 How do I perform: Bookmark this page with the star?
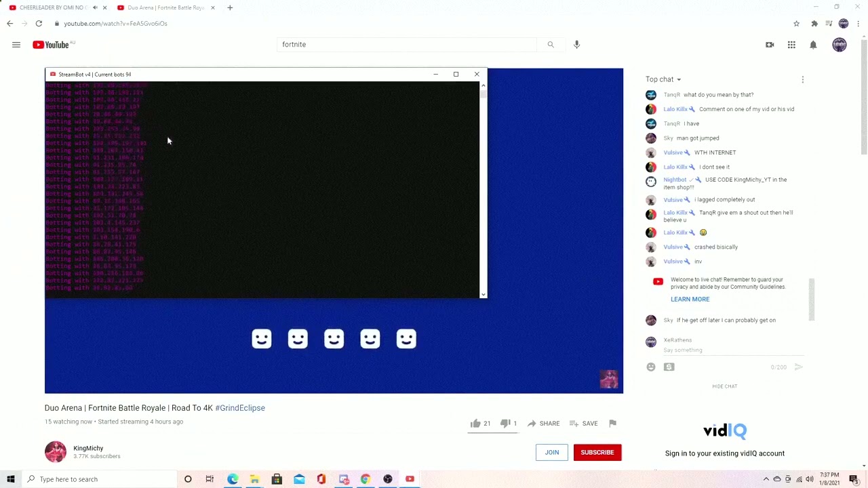(x=796, y=24)
